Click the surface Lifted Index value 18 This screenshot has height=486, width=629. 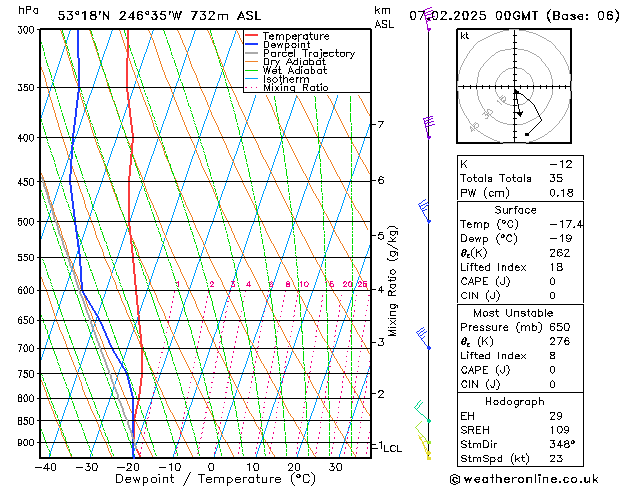[x=556, y=267]
